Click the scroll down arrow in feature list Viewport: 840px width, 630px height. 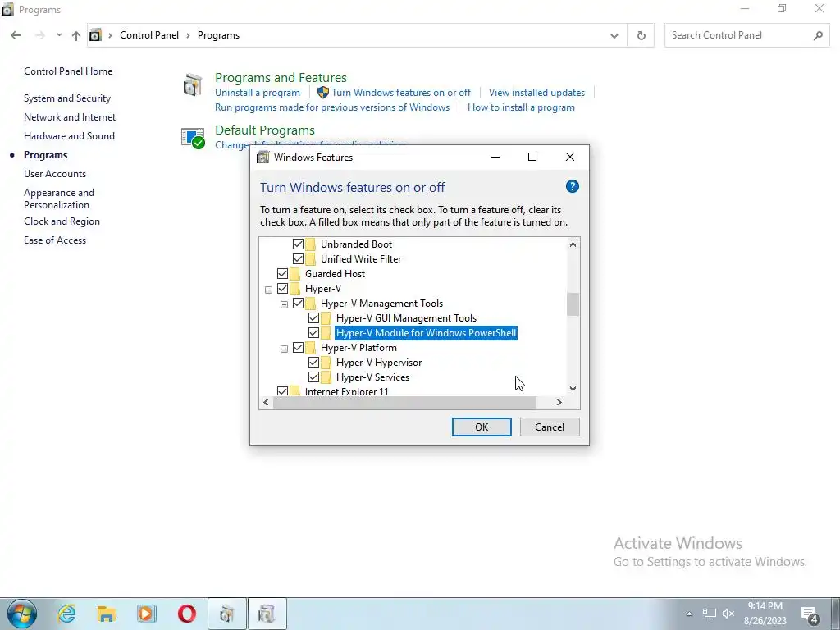coord(573,389)
